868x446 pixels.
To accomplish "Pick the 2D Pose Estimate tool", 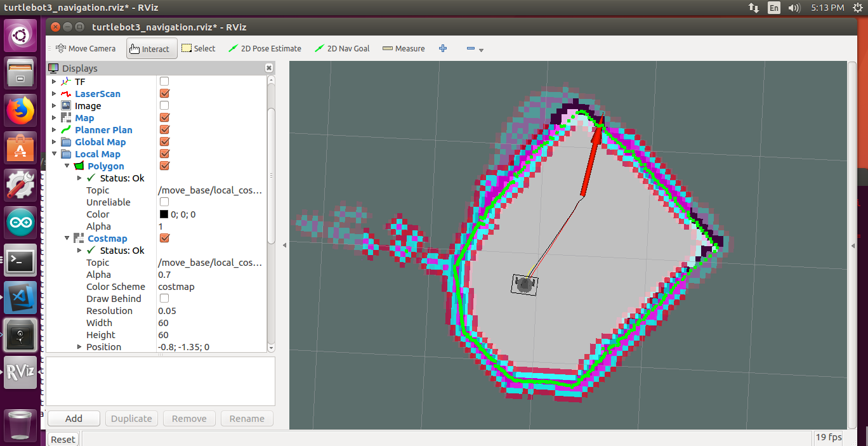I will (265, 48).
